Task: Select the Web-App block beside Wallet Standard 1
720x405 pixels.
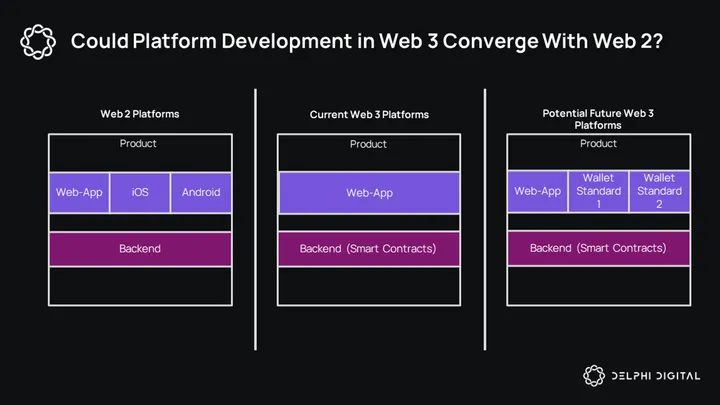Action: [x=538, y=191]
